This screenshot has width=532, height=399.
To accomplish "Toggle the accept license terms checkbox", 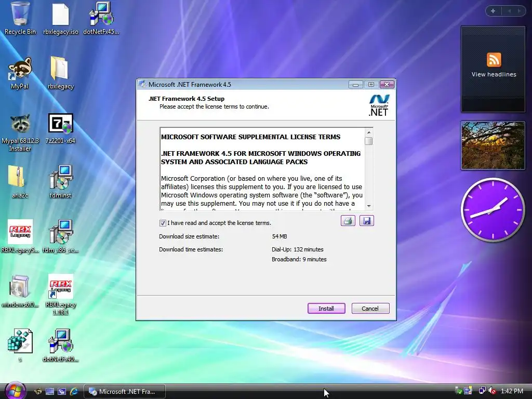I will click(163, 223).
